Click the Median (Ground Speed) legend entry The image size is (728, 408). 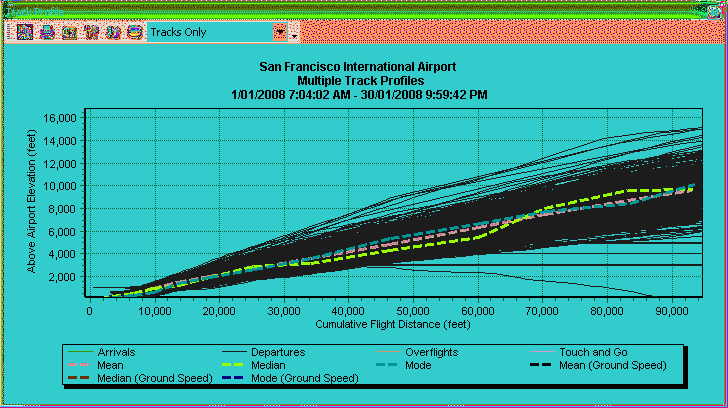click(140, 378)
